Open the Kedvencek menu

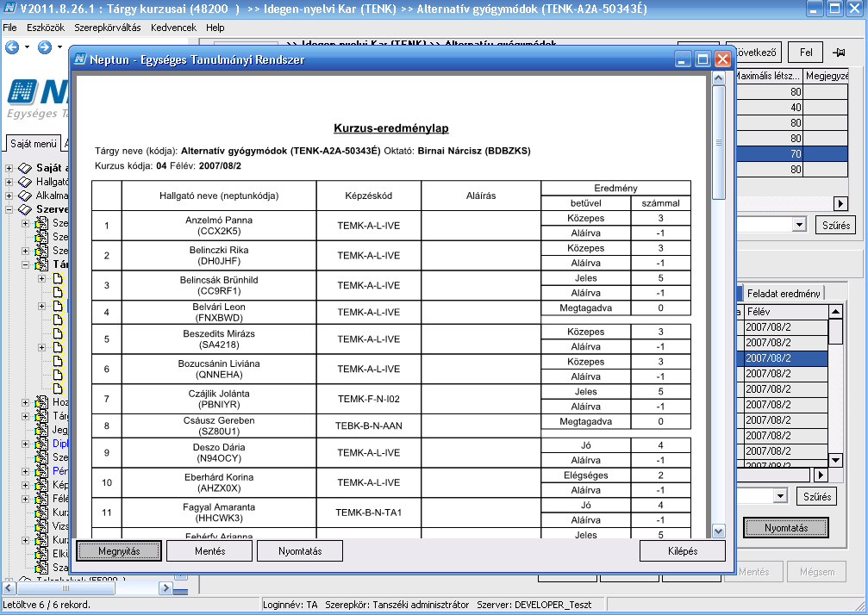point(173,28)
